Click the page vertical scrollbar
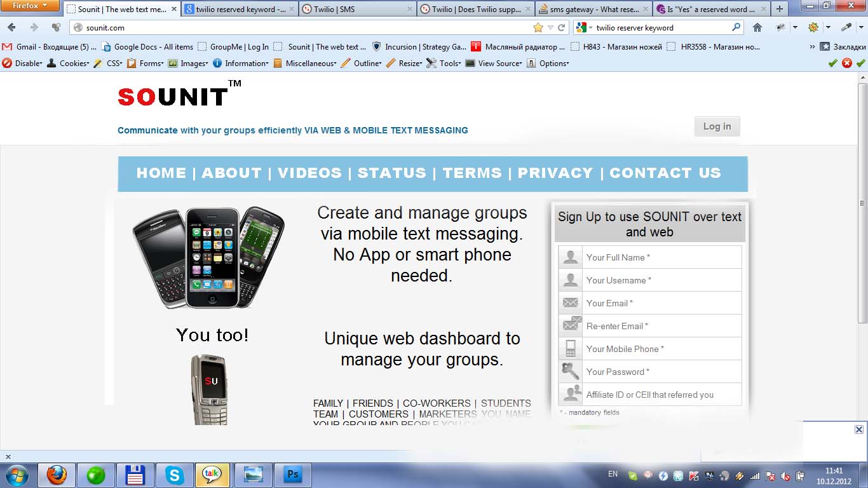868x488 pixels. [x=862, y=203]
